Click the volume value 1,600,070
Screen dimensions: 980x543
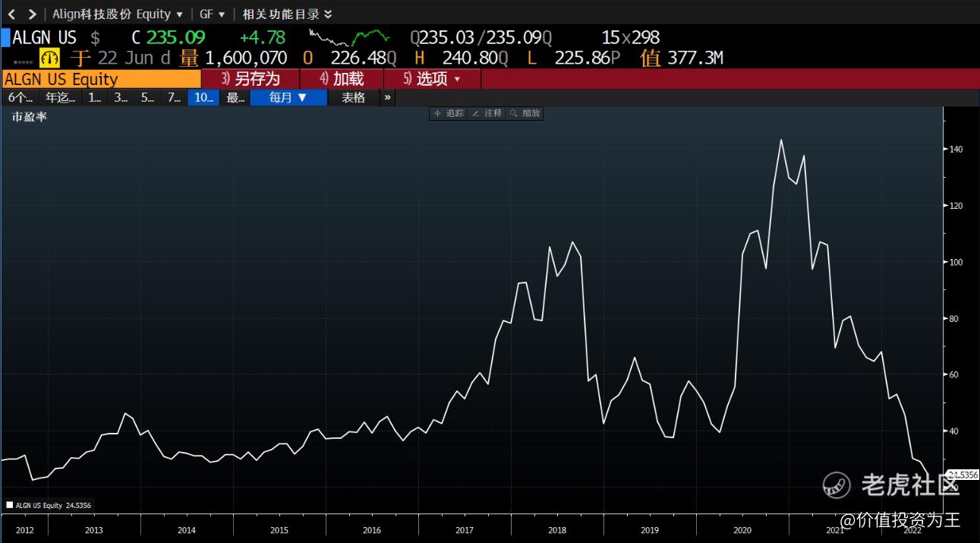tap(246, 58)
